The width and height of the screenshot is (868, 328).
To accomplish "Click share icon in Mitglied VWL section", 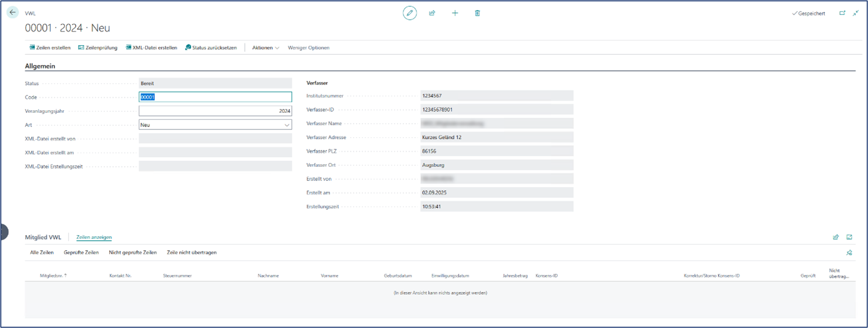I will pyautogui.click(x=835, y=237).
